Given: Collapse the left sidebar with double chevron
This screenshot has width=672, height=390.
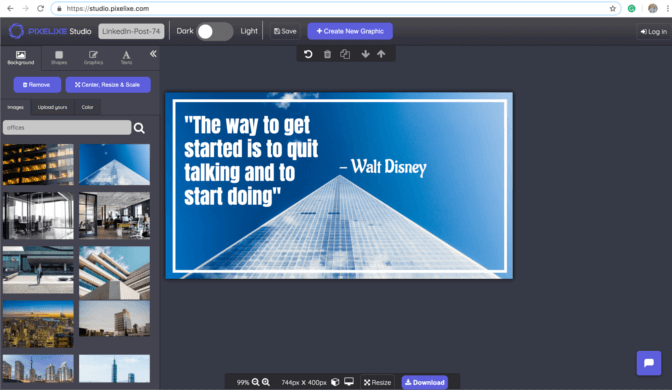Looking at the screenshot, I should click(x=153, y=54).
